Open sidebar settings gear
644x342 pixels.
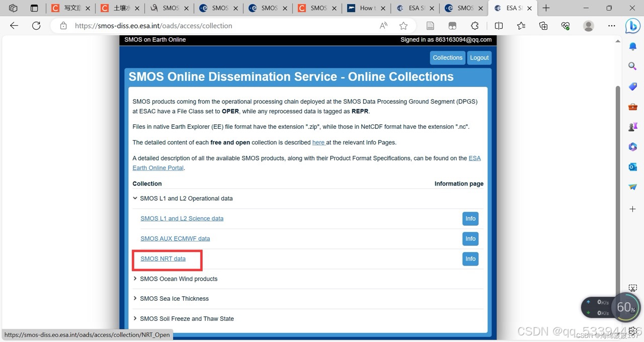coord(633,331)
